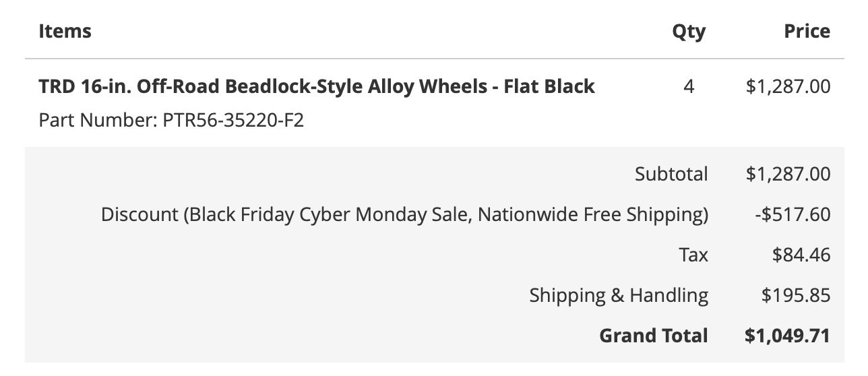This screenshot has width=868, height=376.
Task: Click the Tax label
Action: click(x=693, y=255)
